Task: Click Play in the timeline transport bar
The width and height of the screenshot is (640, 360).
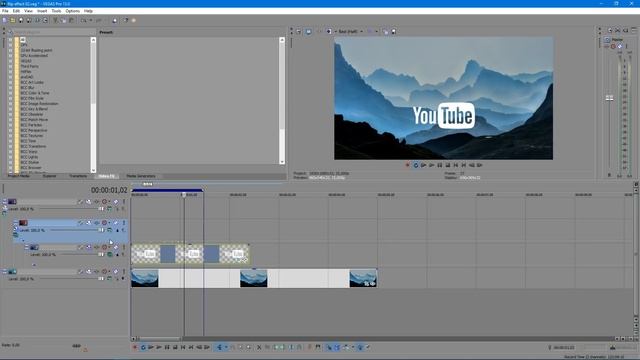Action: (159, 347)
